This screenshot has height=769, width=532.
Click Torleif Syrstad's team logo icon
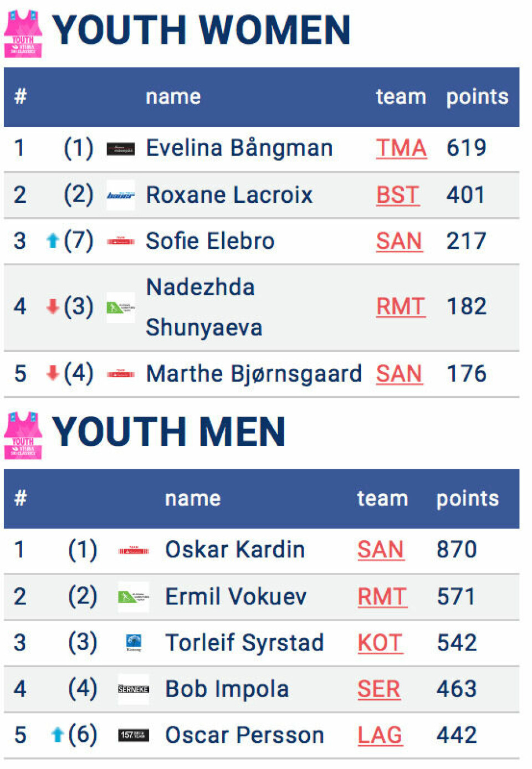coord(134,643)
